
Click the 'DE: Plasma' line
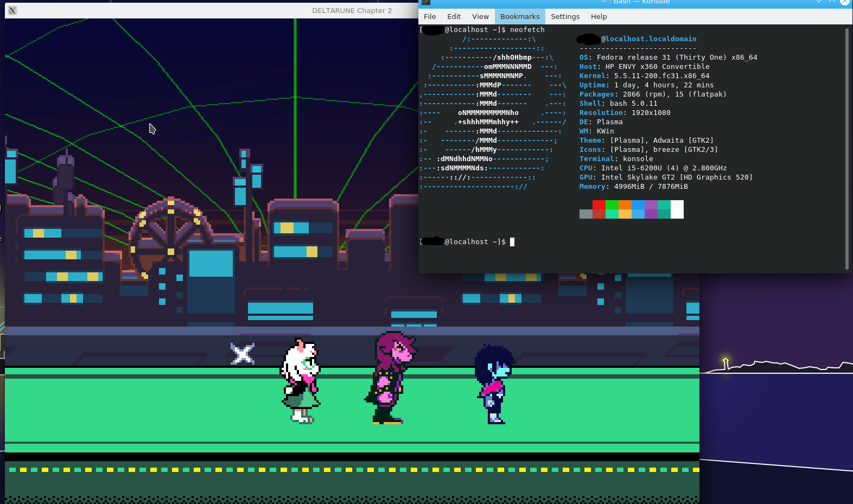pos(601,122)
